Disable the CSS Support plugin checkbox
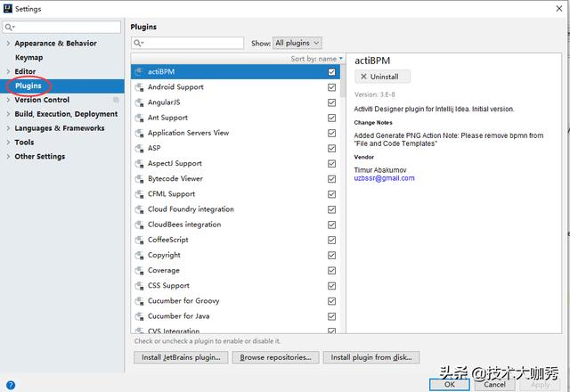Screen dimensions: 570x392 coord(331,286)
